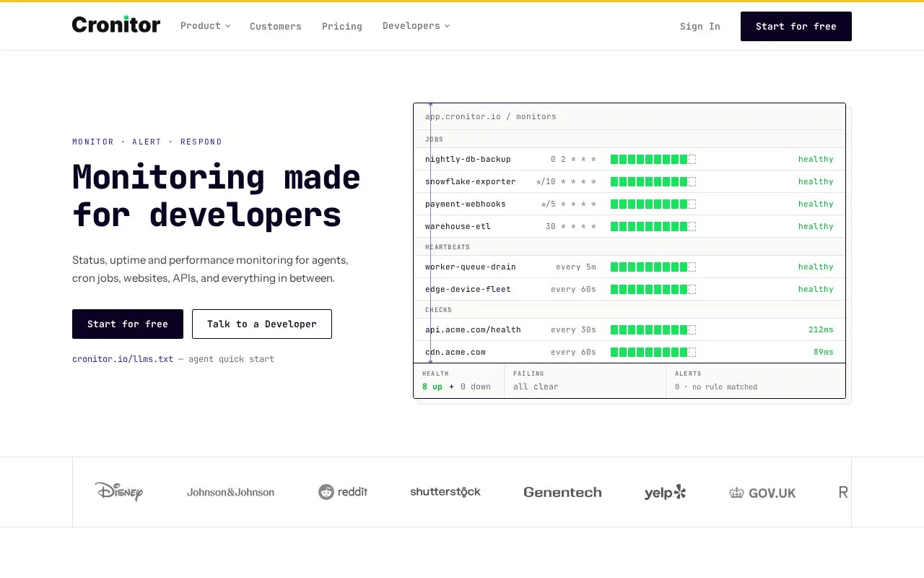
Task: Click the yelp logo
Action: (665, 492)
